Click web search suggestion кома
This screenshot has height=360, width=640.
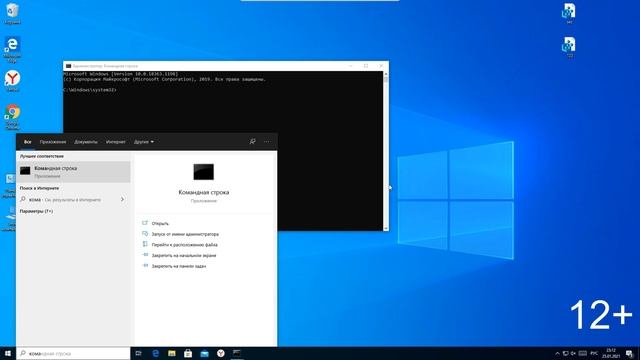point(73,200)
